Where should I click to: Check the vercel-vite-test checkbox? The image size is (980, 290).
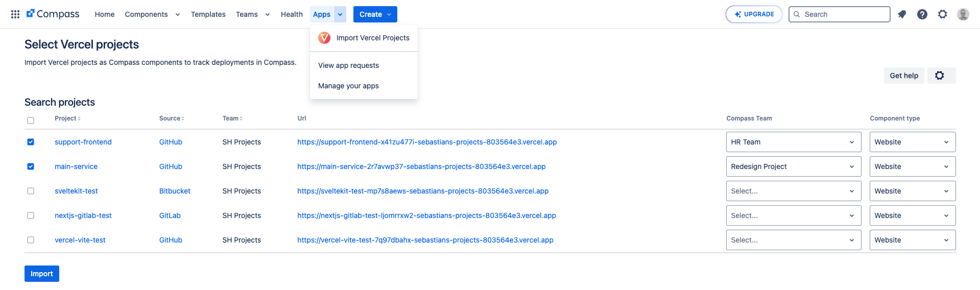[31, 240]
